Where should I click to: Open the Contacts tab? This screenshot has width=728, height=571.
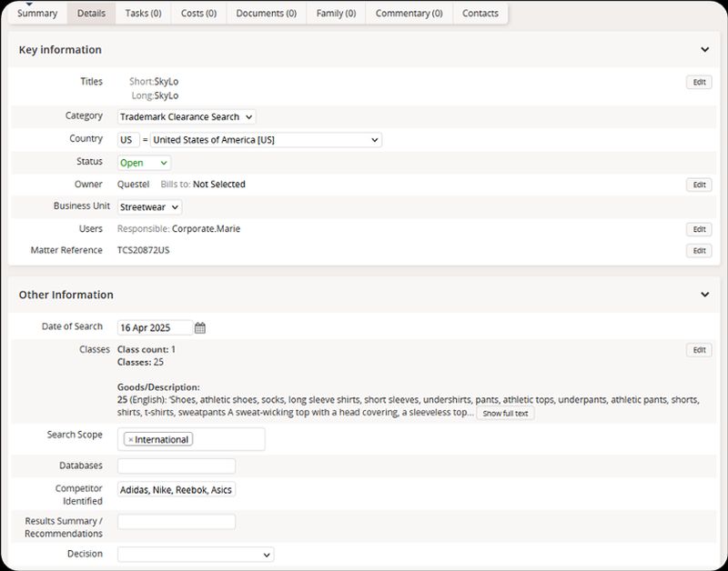(x=480, y=14)
